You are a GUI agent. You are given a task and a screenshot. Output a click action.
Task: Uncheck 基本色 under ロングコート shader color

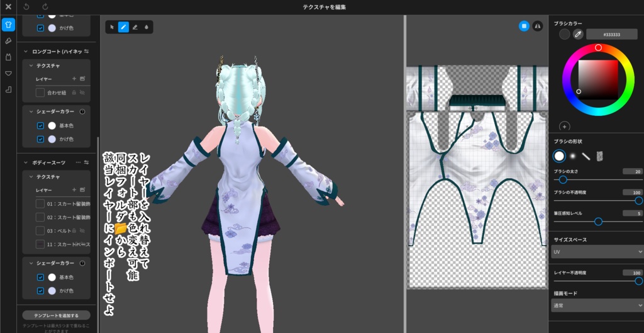[x=40, y=125]
